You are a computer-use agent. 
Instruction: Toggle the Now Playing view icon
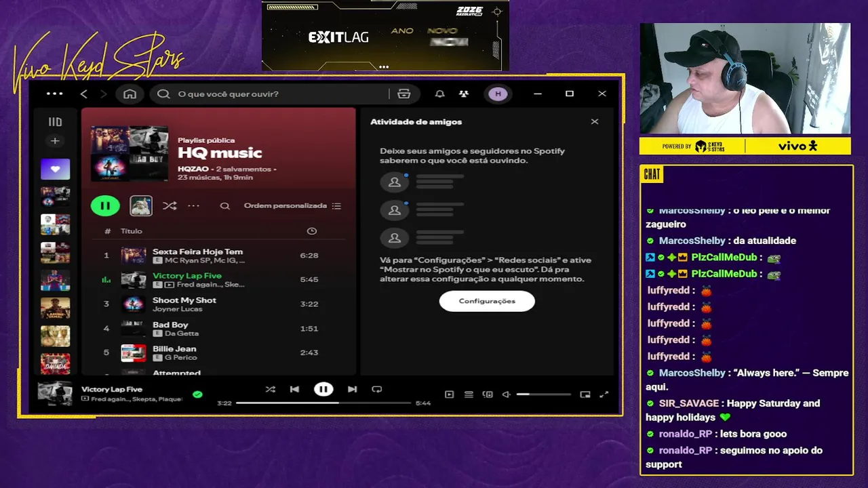tap(449, 394)
